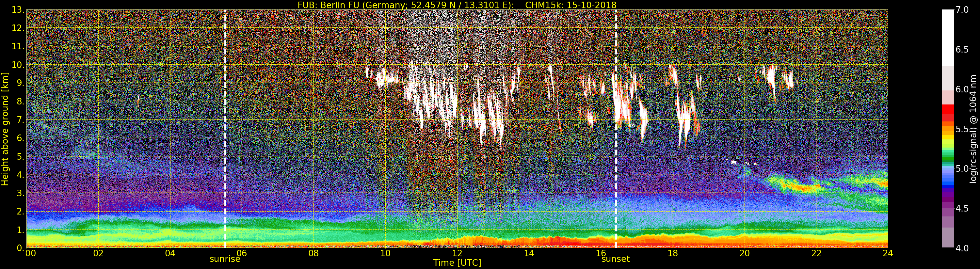Click the '4.0' value on the colorbar scale
The height and width of the screenshot is (269, 980).
click(x=962, y=248)
